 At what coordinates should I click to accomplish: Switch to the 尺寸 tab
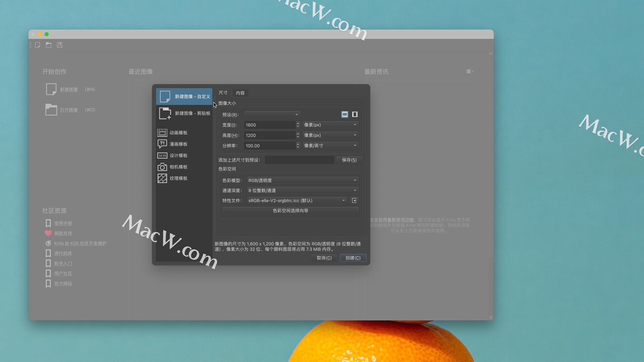pyautogui.click(x=223, y=93)
